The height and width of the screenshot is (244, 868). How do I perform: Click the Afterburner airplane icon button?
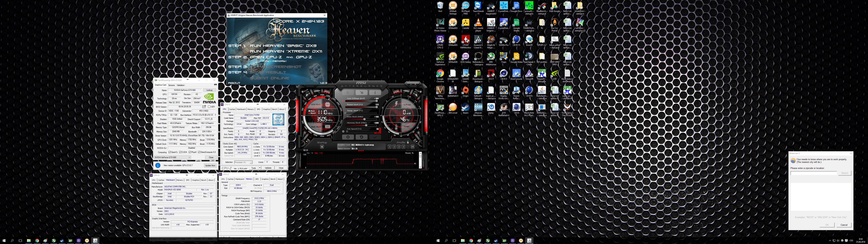click(x=362, y=93)
